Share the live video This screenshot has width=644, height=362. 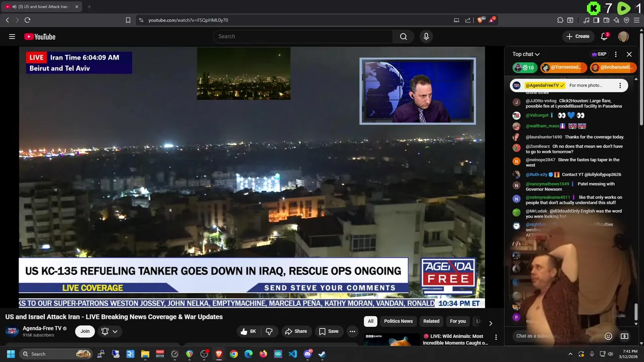click(x=296, y=331)
